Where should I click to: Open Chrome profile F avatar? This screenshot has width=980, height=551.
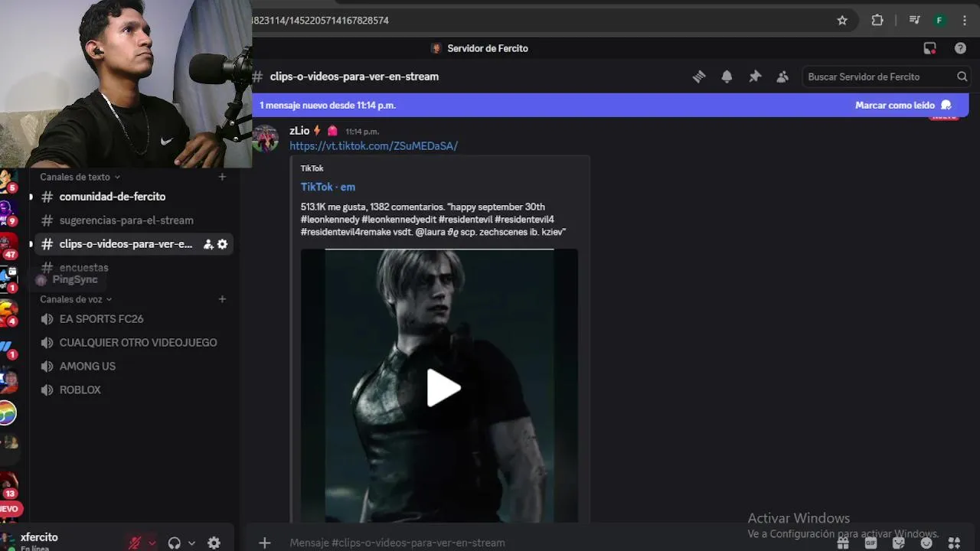click(939, 21)
